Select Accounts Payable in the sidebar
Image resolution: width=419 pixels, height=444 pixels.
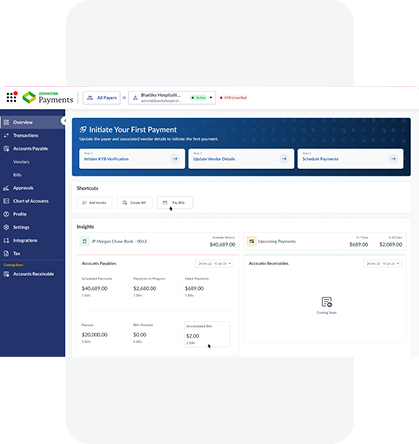pos(32,149)
